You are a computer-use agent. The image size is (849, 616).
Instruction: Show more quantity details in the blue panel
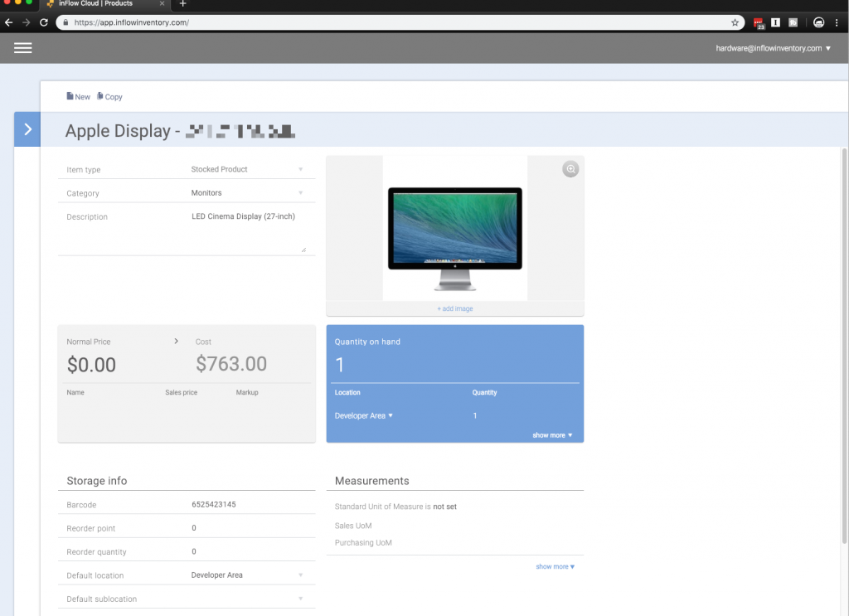[552, 434]
